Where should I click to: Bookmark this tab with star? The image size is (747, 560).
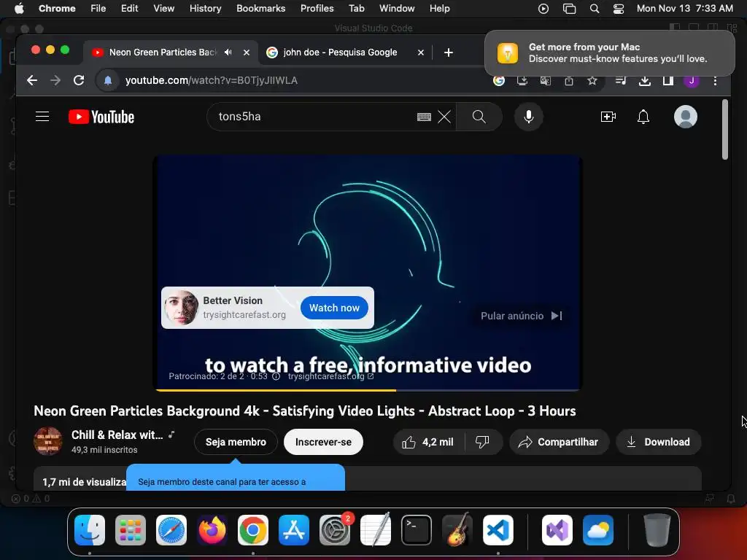pyautogui.click(x=592, y=80)
